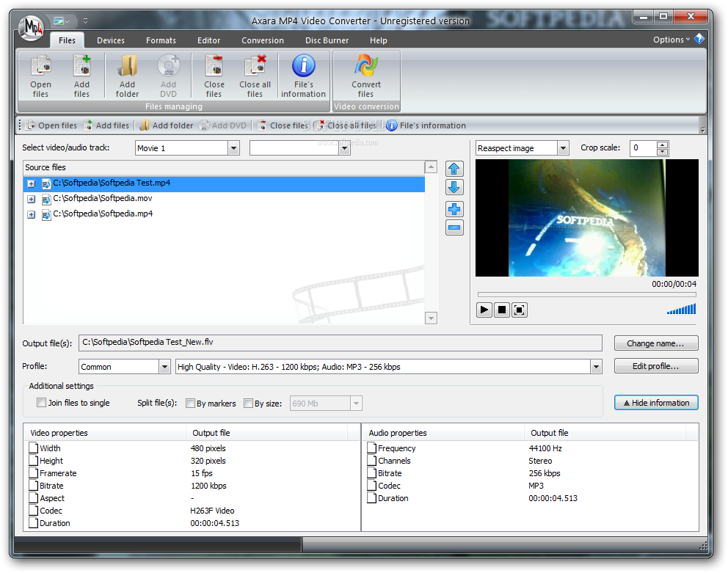Click the blue minus button beside the list
The image size is (728, 573).
[x=454, y=227]
